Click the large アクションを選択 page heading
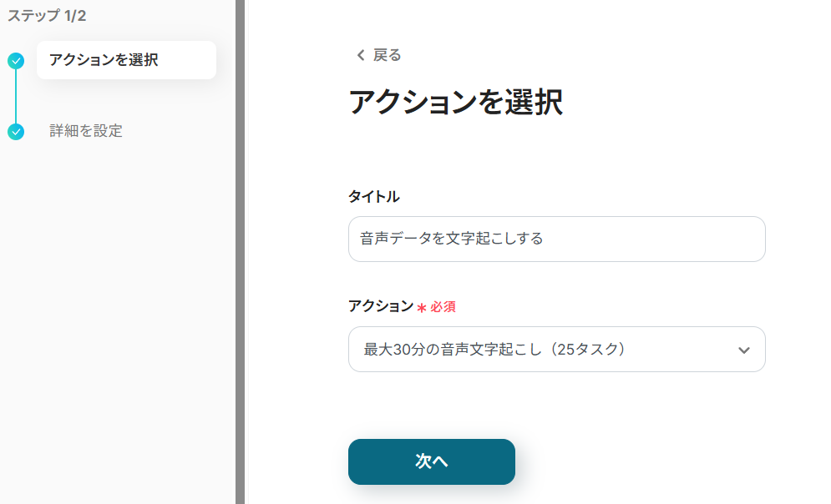831x504 pixels. [x=455, y=103]
